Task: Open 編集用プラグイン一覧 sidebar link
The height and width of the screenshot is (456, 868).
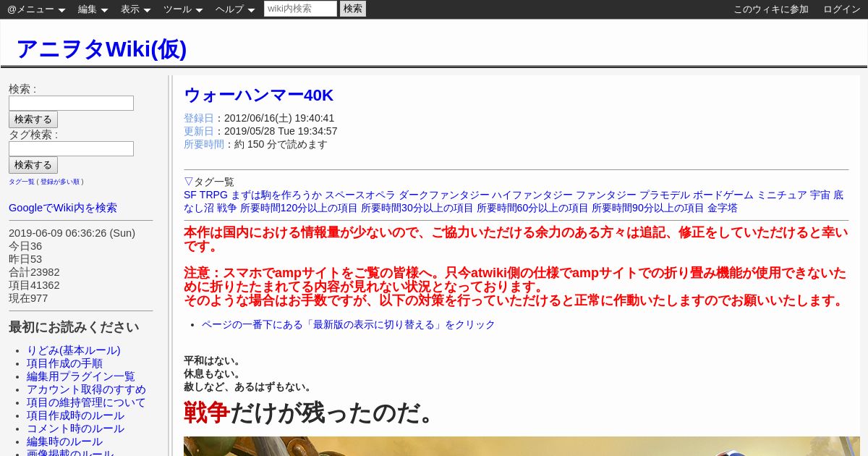Action: point(81,376)
